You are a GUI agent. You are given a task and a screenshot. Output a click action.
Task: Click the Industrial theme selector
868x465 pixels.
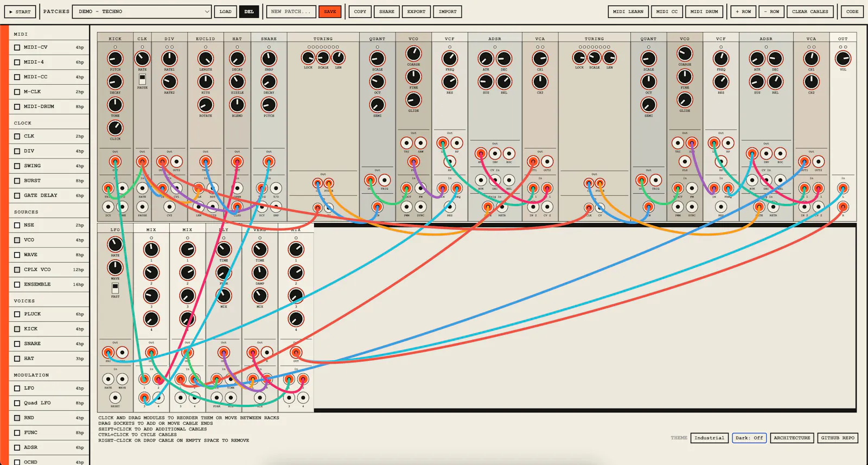(710, 438)
